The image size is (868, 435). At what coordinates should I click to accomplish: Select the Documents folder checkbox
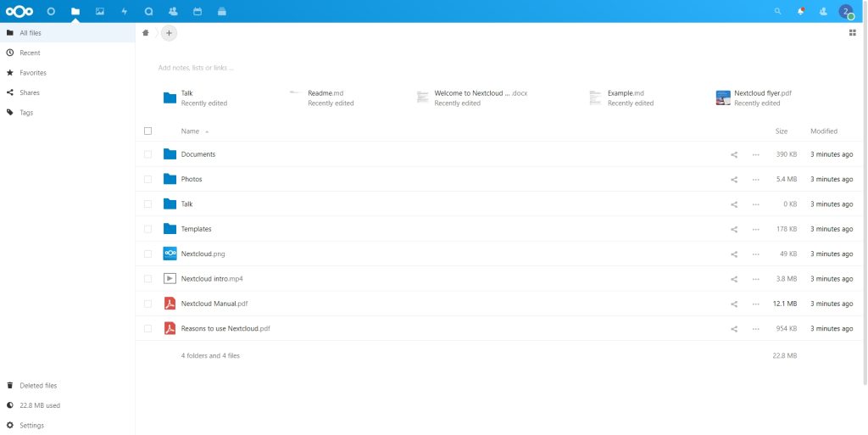pos(147,154)
